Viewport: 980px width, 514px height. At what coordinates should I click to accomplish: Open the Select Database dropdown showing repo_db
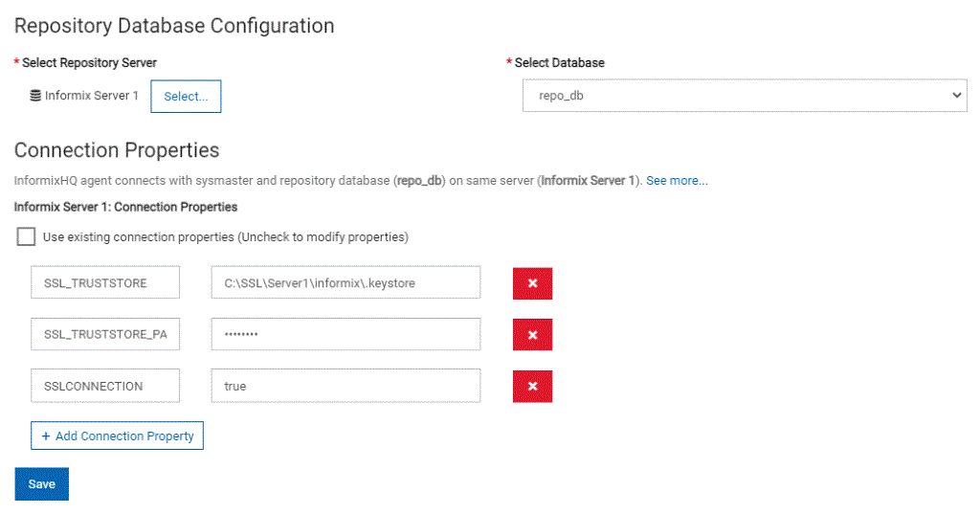click(x=745, y=96)
